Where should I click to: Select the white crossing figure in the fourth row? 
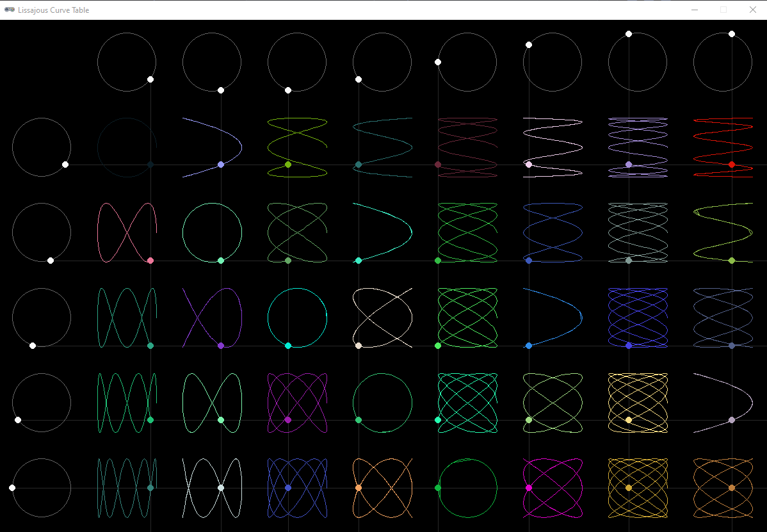pyautogui.click(x=382, y=318)
